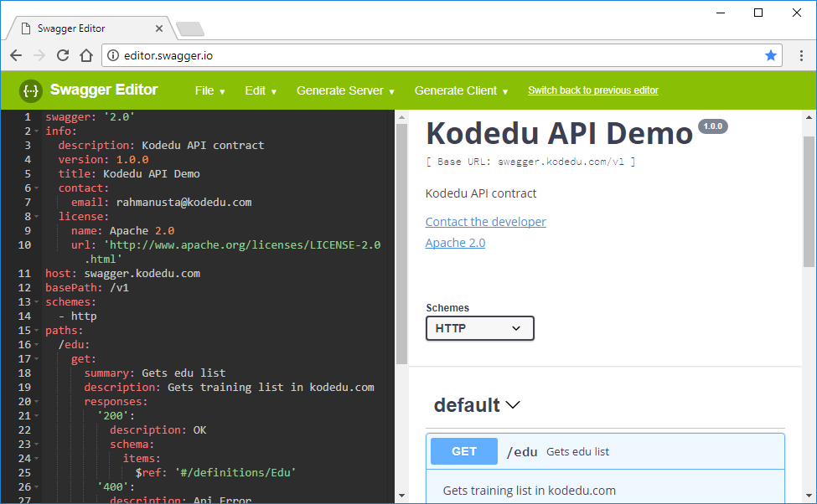Open the Generate Server menu
The width and height of the screenshot is (817, 504).
(x=344, y=90)
